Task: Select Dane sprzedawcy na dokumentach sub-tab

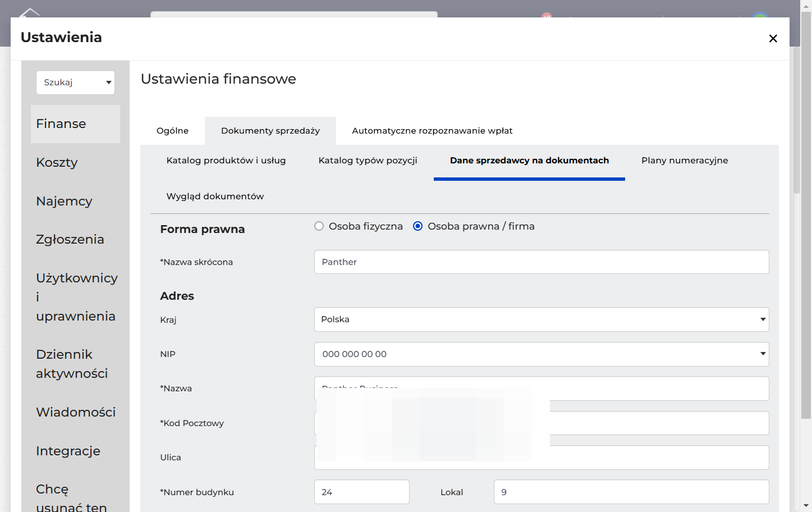Action: [x=529, y=161]
